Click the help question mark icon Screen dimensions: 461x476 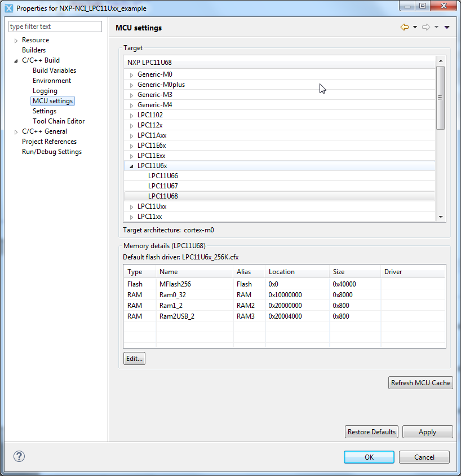(19, 456)
